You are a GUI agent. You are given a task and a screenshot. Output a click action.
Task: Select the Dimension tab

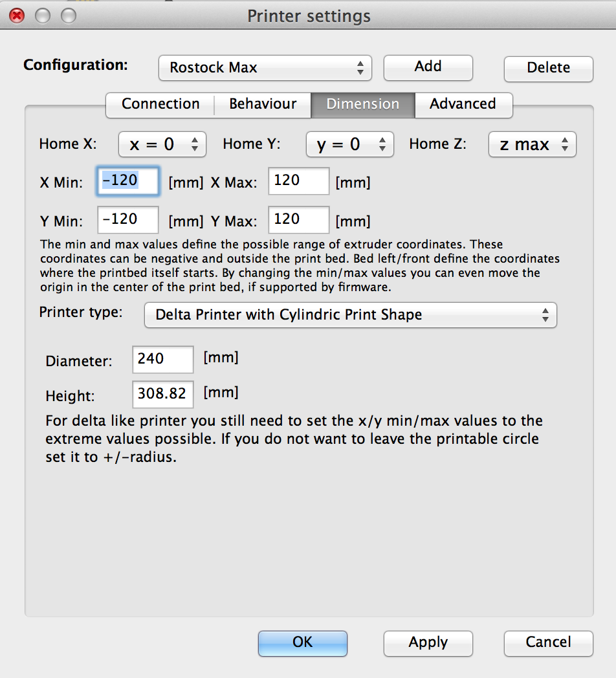(362, 105)
